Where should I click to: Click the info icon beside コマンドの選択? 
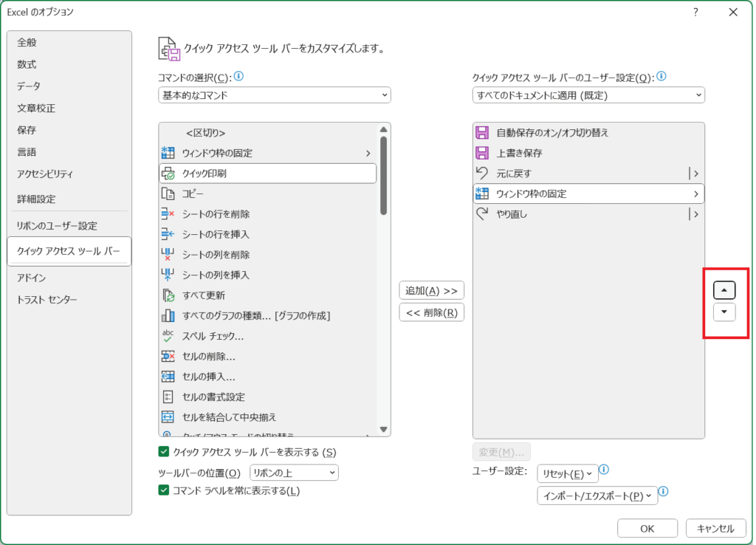(238, 76)
